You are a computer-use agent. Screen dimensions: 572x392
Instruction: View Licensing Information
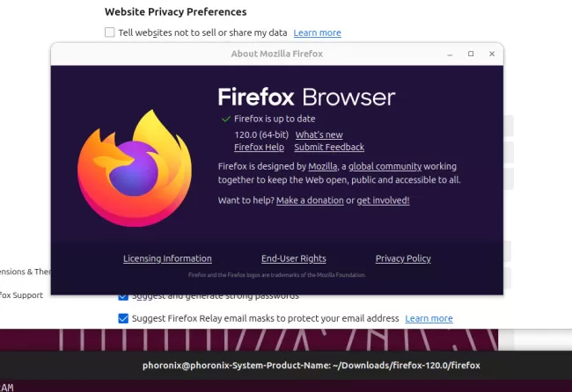click(x=167, y=258)
